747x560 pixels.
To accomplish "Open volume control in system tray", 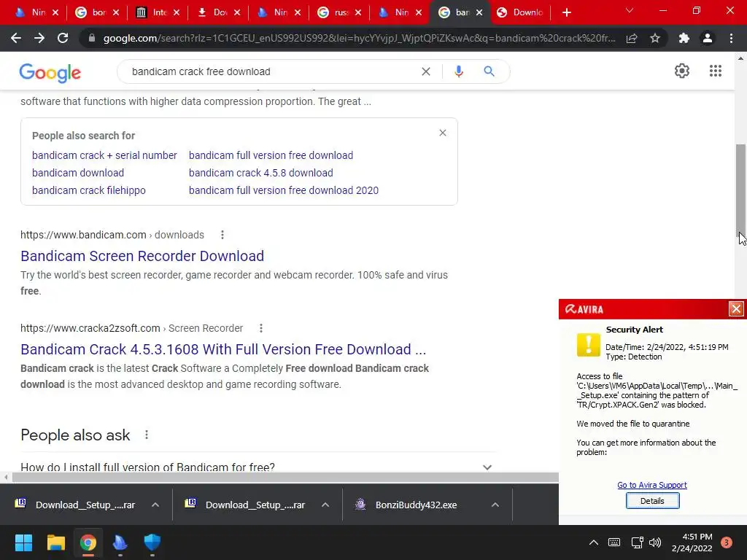I will (x=655, y=542).
